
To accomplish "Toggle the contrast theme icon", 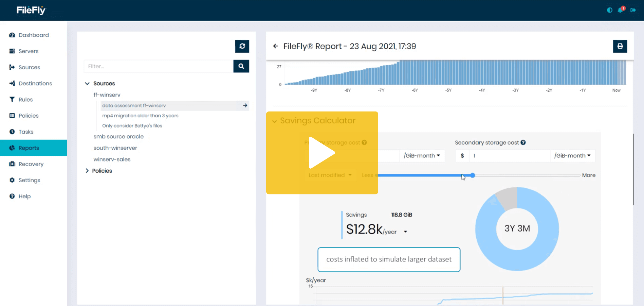I will pos(610,10).
